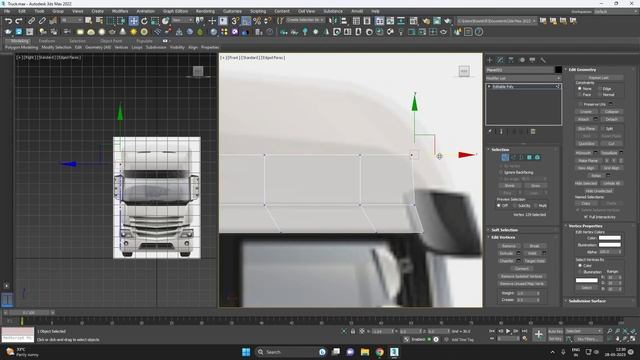Click the Connect button in Edit Vertices
Screen dimensions: 640x360
pyautogui.click(x=522, y=269)
